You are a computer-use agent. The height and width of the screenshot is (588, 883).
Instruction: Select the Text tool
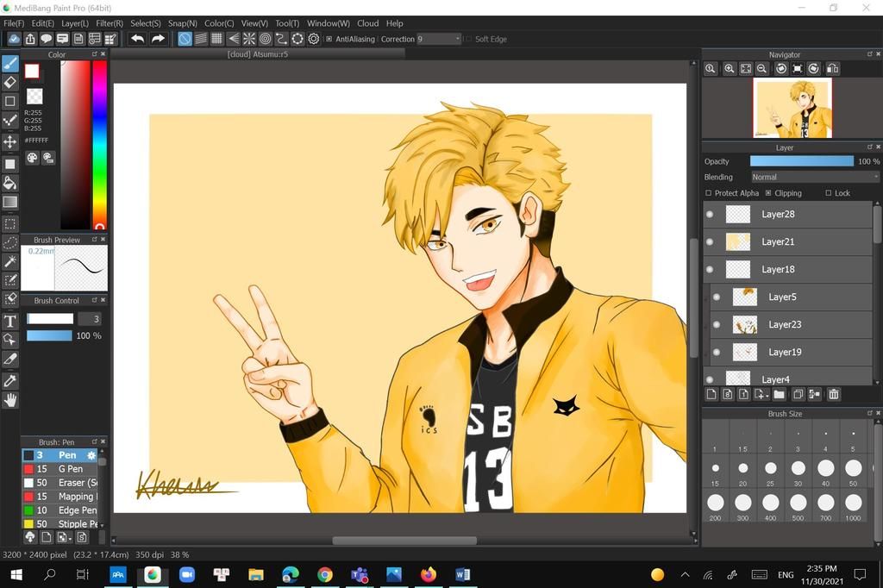pyautogui.click(x=10, y=321)
